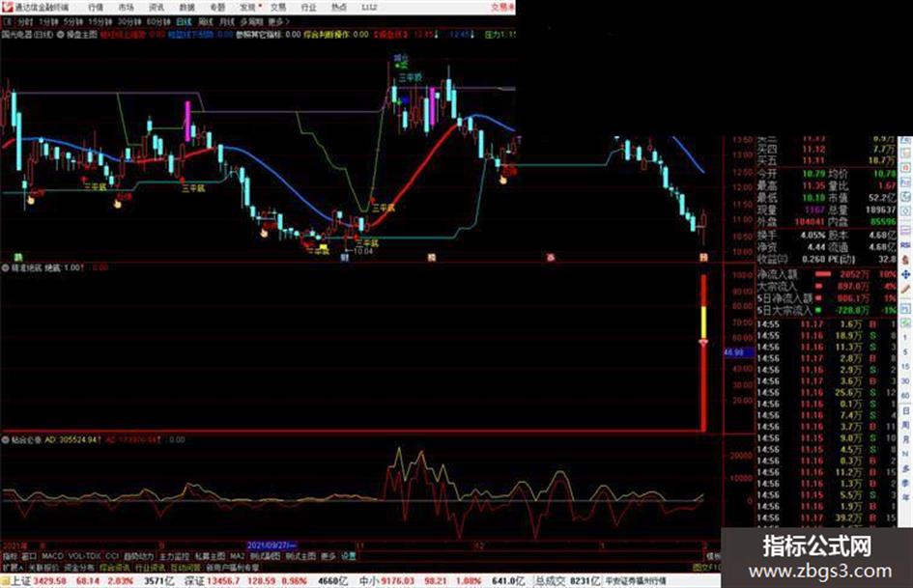Open the L1L2 menu item
Screen dimensions: 913x588
coord(369,8)
